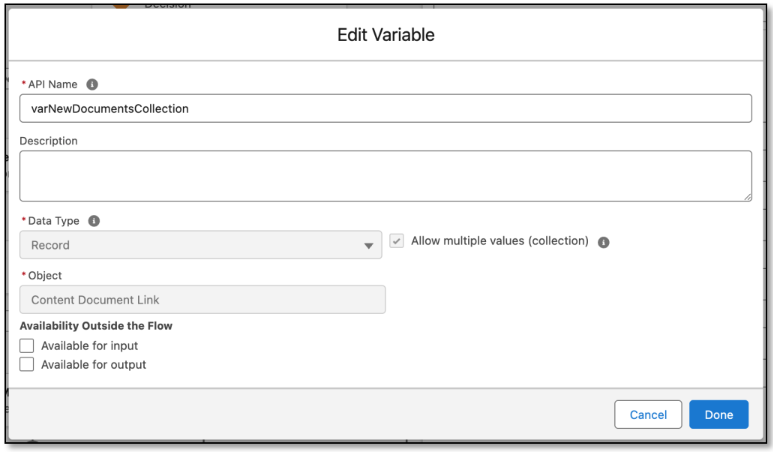Viewport: 773px width, 452px height.
Task: Click the 'Available for input' label text
Action: point(89,346)
